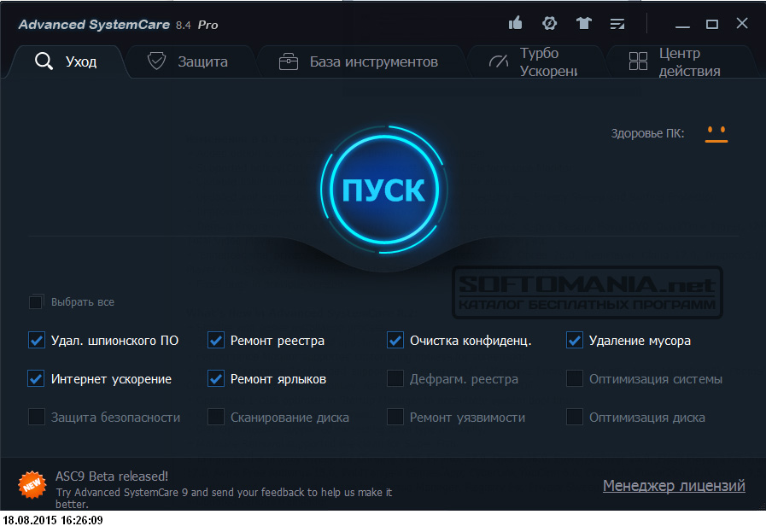Open the Менеджер лицензий link
The height and width of the screenshot is (532, 766).
point(674,486)
